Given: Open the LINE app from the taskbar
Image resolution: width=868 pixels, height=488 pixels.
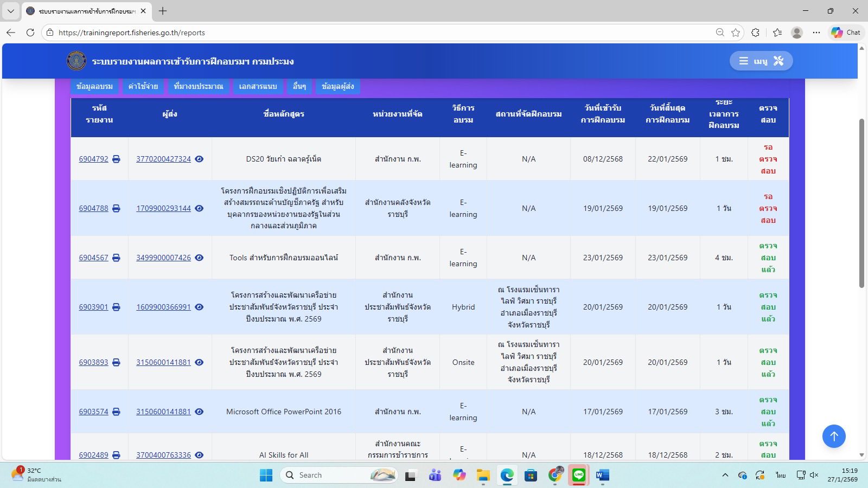Looking at the screenshot, I should (579, 475).
